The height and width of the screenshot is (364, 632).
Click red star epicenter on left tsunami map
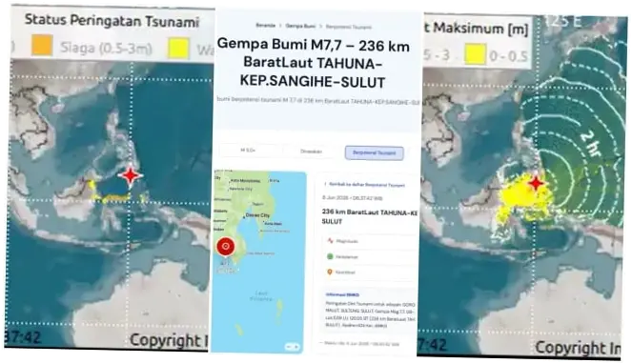point(131,175)
